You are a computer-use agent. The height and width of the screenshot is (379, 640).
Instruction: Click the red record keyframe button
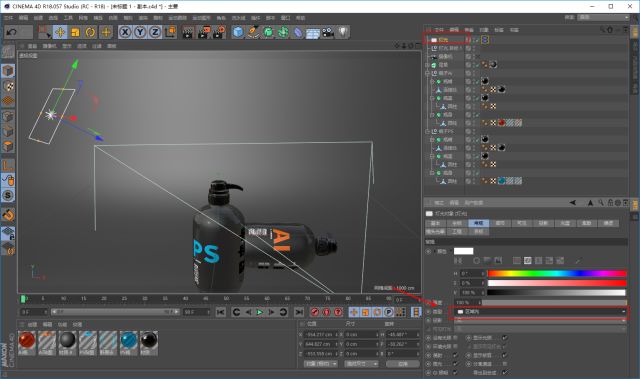pos(314,312)
